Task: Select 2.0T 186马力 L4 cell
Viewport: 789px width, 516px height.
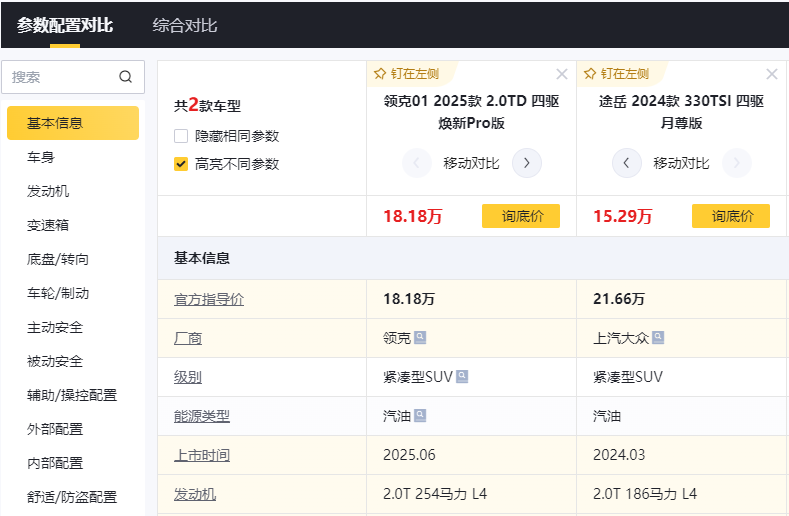Action: 681,494
